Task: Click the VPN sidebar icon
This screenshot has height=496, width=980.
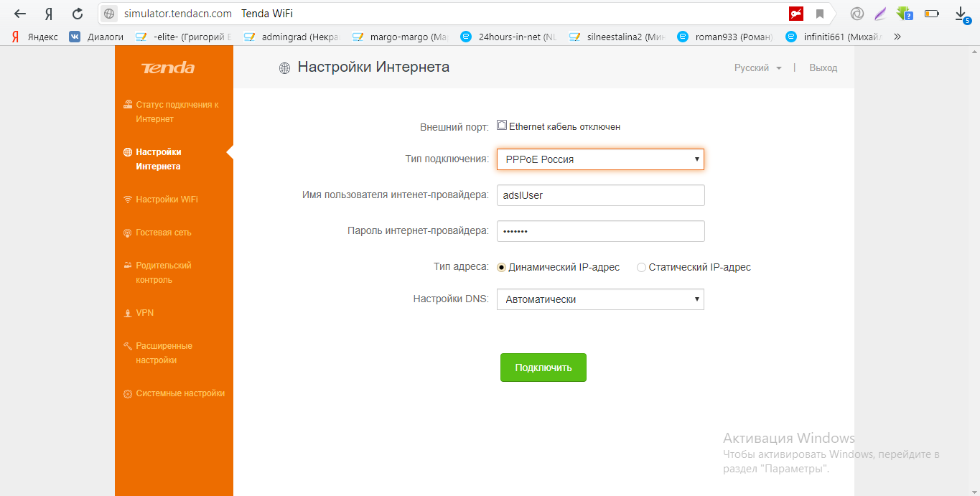Action: 128,314
